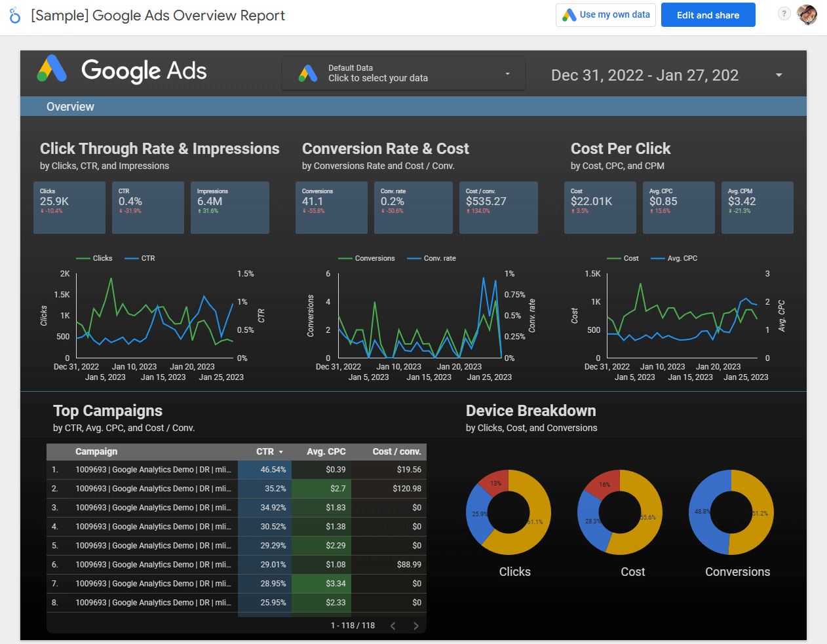Open the user profile avatar
Viewport: 827px width, 644px height.
pyautogui.click(x=807, y=14)
